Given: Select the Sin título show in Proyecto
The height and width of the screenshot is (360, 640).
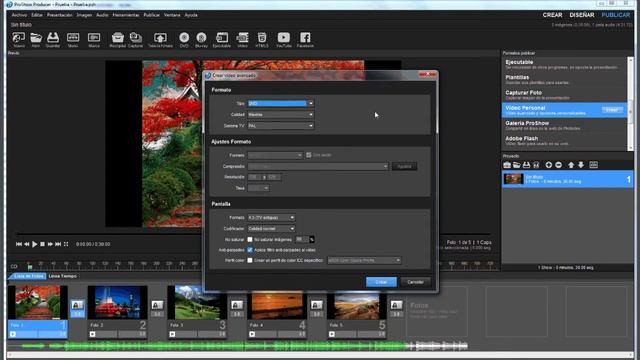Looking at the screenshot, I should coord(567,179).
